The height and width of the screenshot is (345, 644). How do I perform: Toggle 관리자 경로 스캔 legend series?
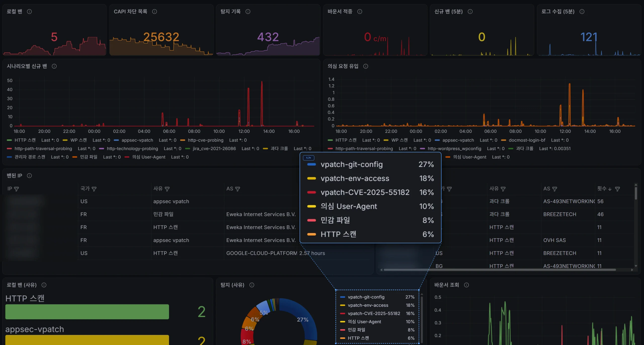click(x=30, y=157)
